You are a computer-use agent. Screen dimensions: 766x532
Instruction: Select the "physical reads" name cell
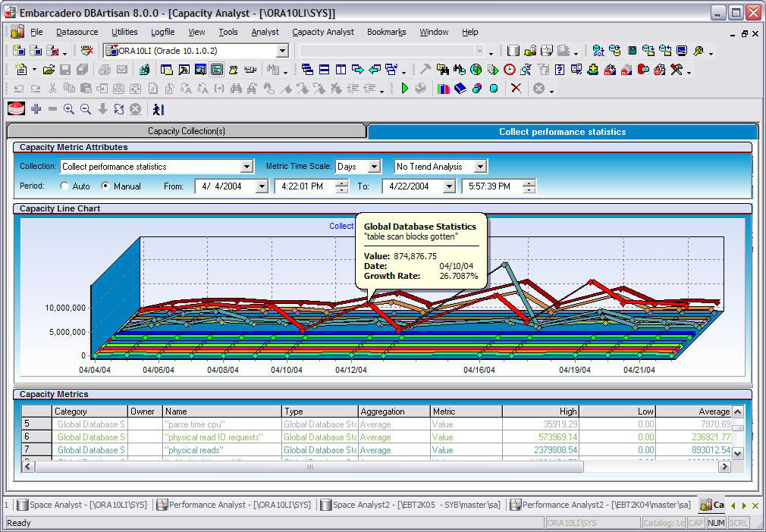[221, 449]
